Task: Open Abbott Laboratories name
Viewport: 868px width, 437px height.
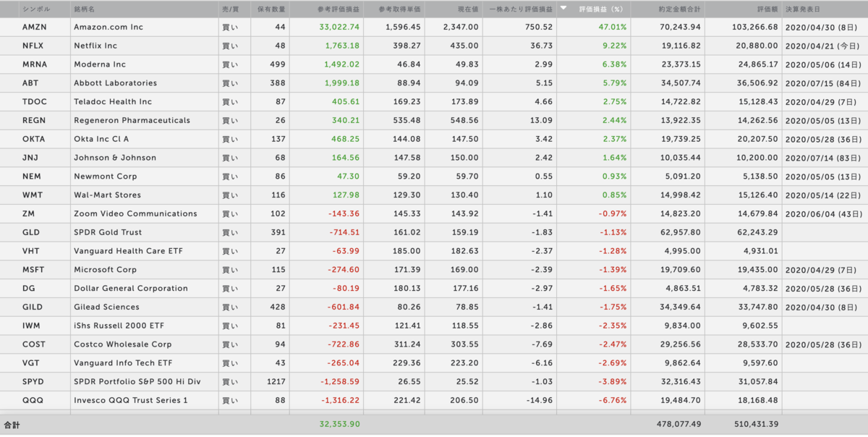Action: pos(115,83)
